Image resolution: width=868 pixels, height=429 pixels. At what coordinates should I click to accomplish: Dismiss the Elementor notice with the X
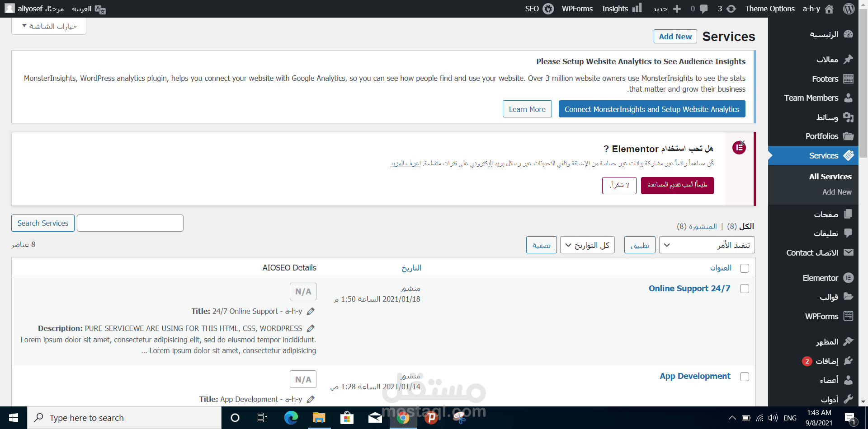(x=743, y=143)
